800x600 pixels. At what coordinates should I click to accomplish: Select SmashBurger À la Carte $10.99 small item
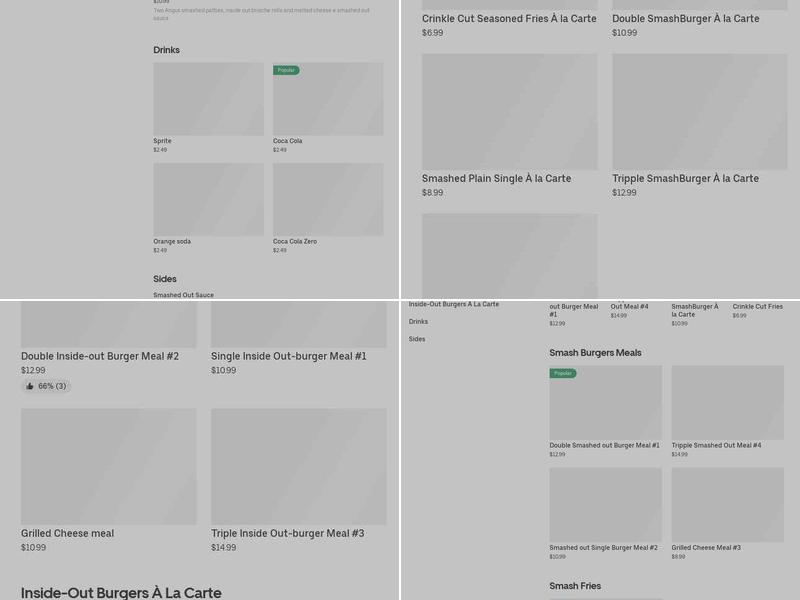(695, 314)
